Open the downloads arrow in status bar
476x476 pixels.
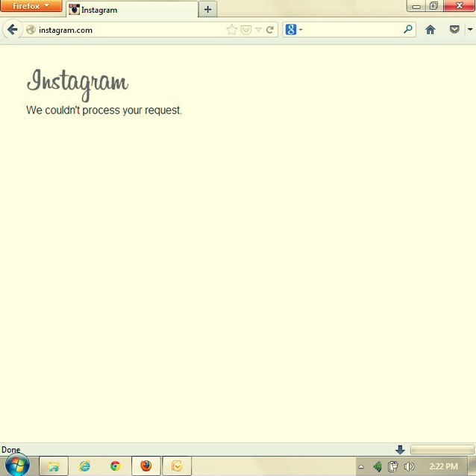point(401,450)
